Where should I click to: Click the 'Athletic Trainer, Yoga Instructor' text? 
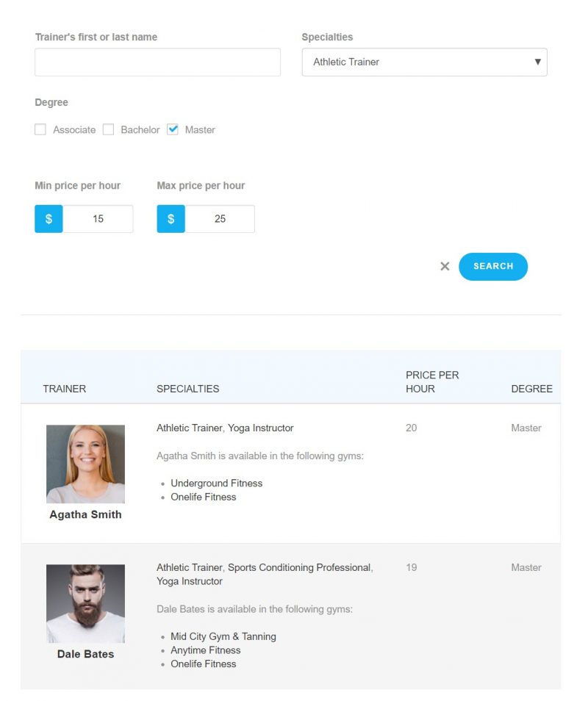tap(225, 428)
